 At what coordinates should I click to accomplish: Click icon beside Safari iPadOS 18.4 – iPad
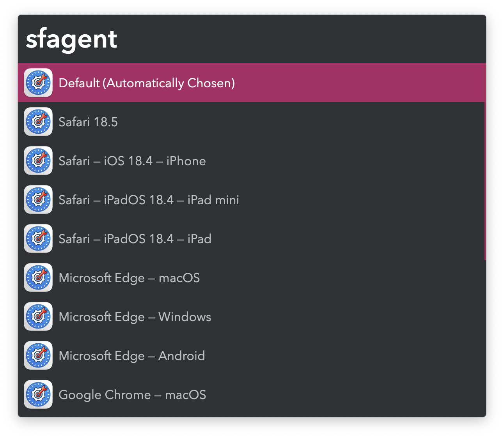38,238
